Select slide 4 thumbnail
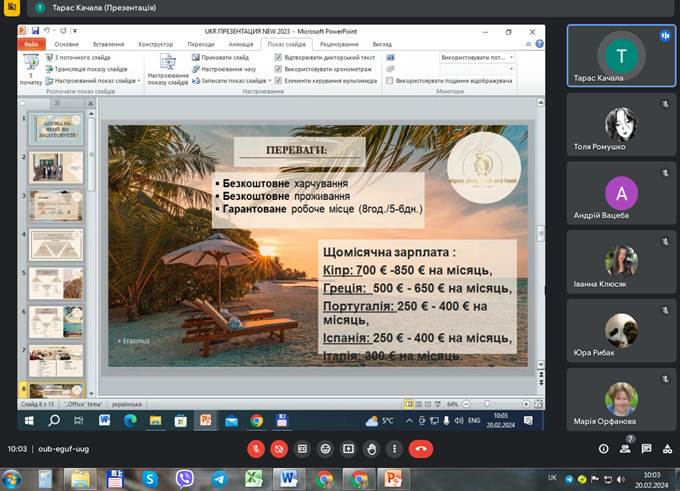This screenshot has height=491, width=680. pyautogui.click(x=56, y=245)
